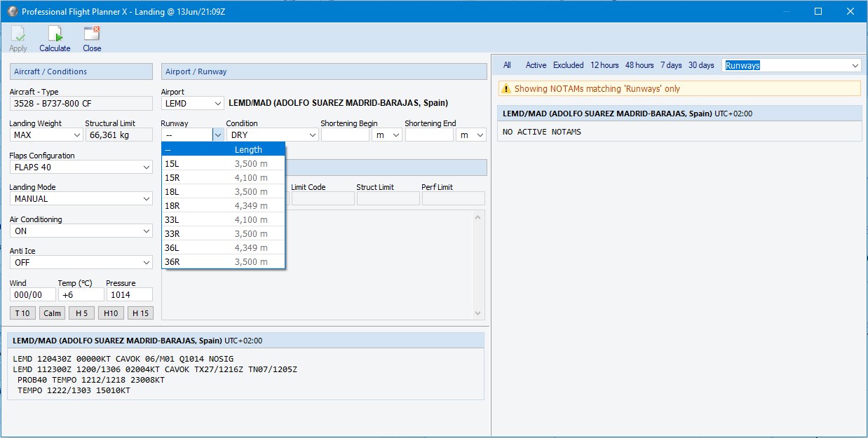
Task: Choose runway 18L in dropdown list
Action: point(223,191)
